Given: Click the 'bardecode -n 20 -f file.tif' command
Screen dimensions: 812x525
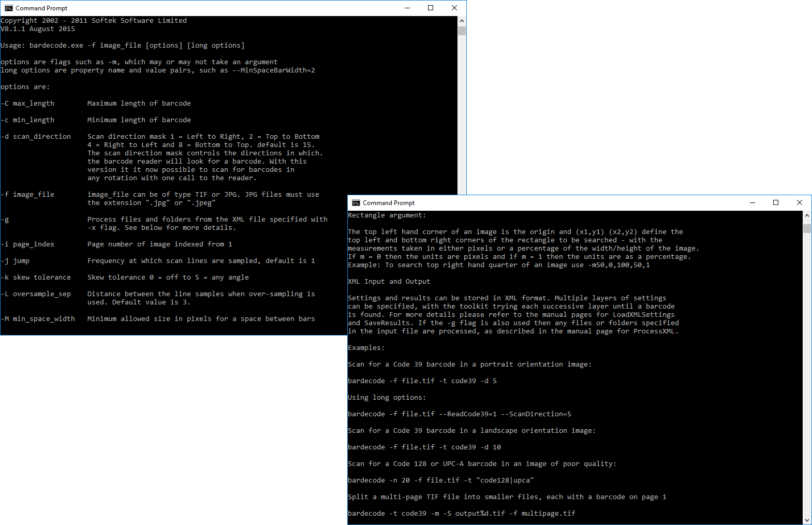Looking at the screenshot, I should [441, 480].
